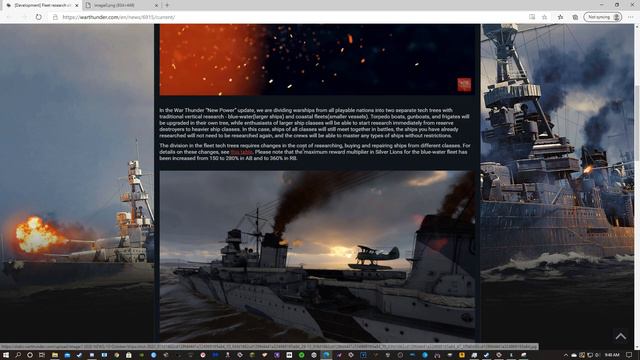
Task: Select the active Edge browser taskbar icon
Action: coord(326,355)
